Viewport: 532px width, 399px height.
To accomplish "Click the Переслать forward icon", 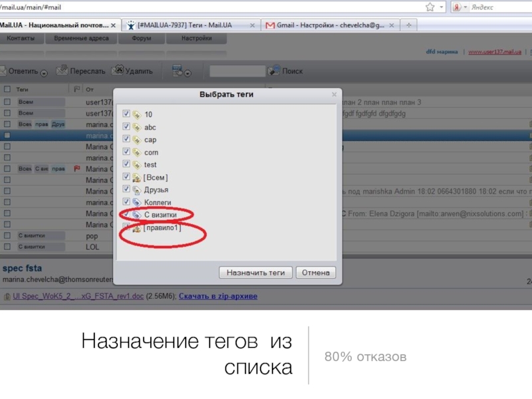I will pos(62,70).
